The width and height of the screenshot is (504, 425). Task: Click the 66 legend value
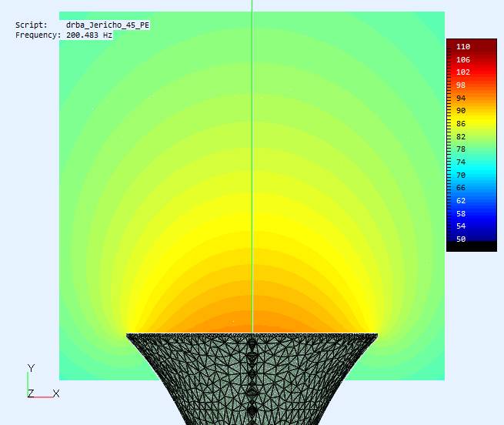[x=461, y=188]
